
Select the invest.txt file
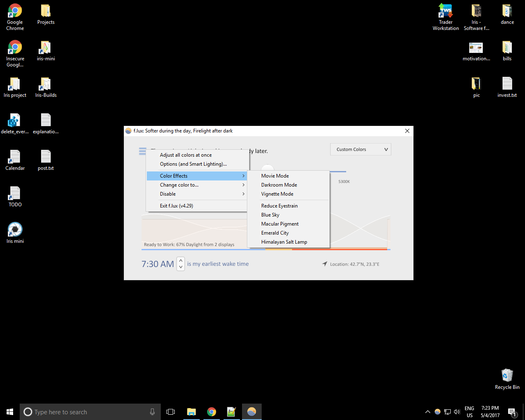(x=507, y=87)
